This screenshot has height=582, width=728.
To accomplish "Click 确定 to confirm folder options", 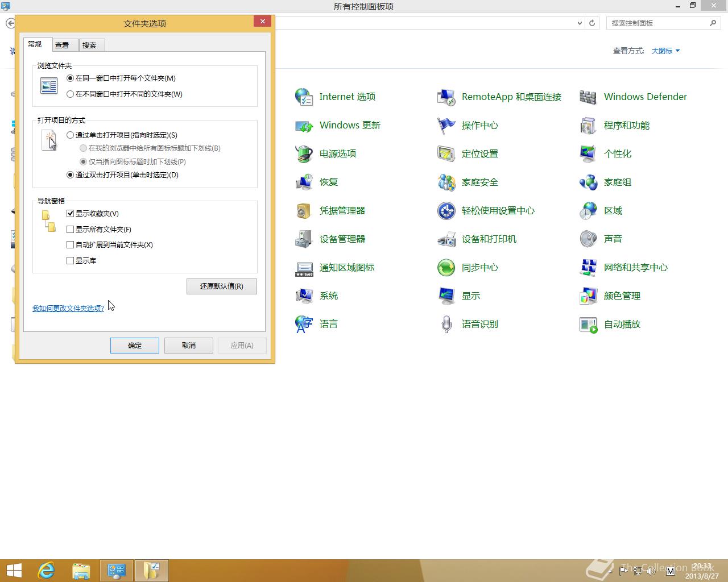I will 135,346.
